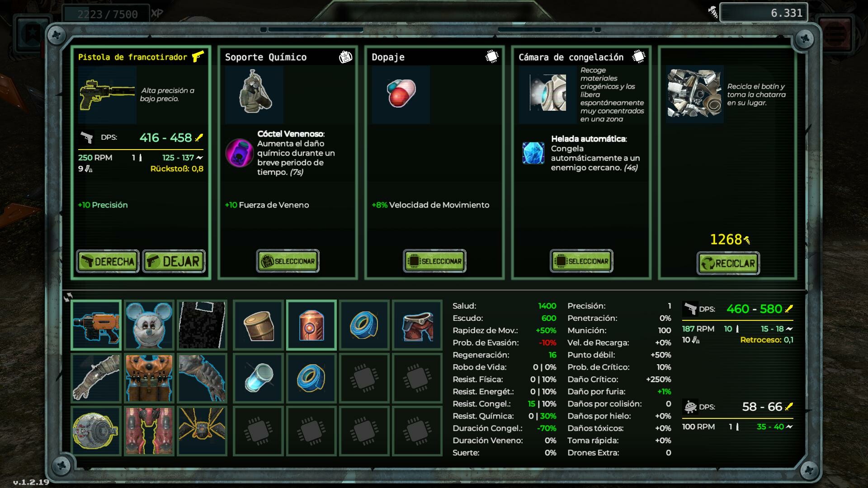Click the orange vest armor slot

click(x=149, y=378)
